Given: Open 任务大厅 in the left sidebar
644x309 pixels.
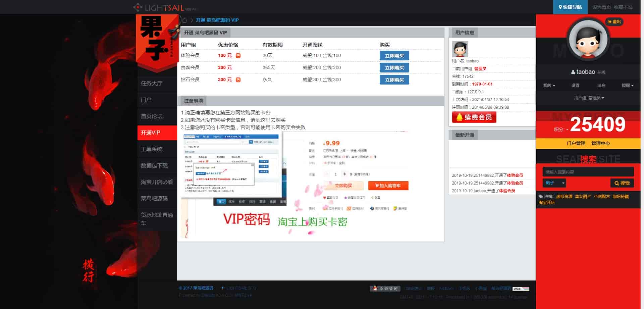Looking at the screenshot, I should coord(157,83).
